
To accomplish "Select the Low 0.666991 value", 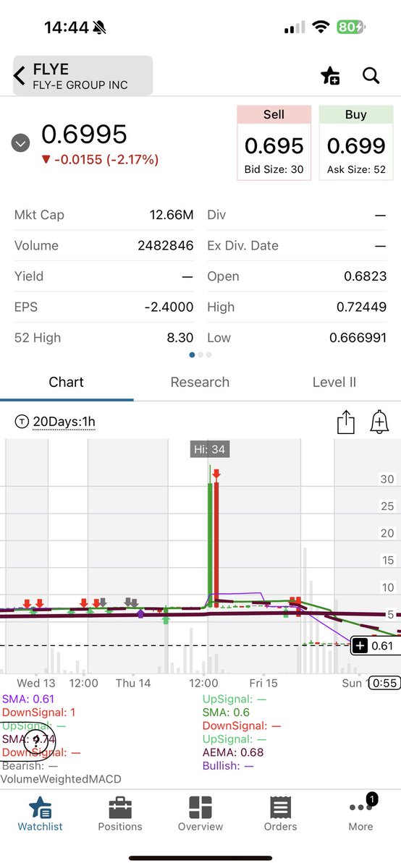I will [358, 338].
